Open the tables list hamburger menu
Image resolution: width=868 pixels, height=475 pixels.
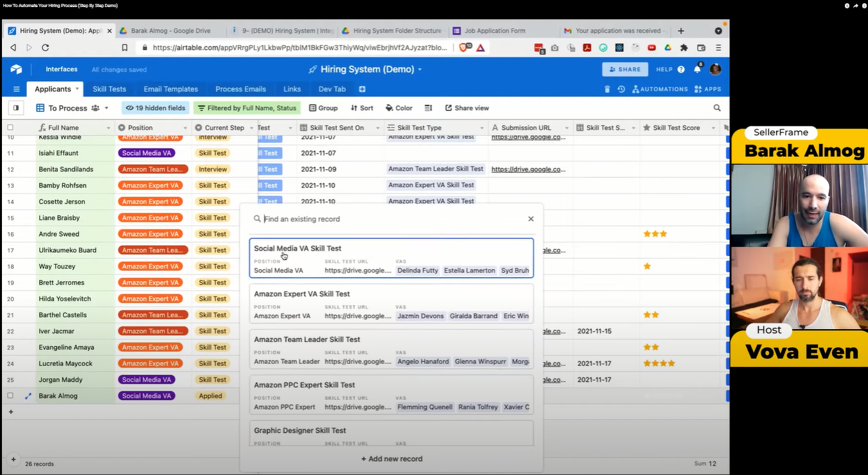click(x=17, y=89)
